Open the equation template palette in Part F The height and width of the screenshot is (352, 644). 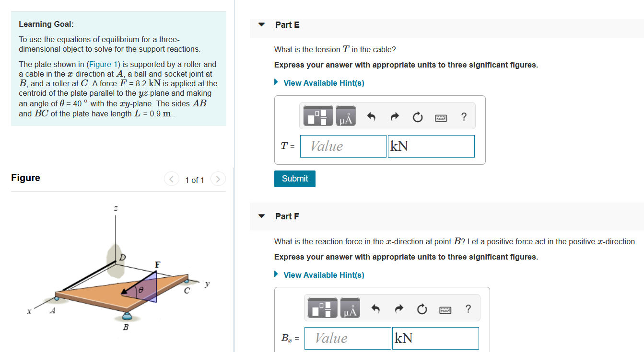[321, 307]
